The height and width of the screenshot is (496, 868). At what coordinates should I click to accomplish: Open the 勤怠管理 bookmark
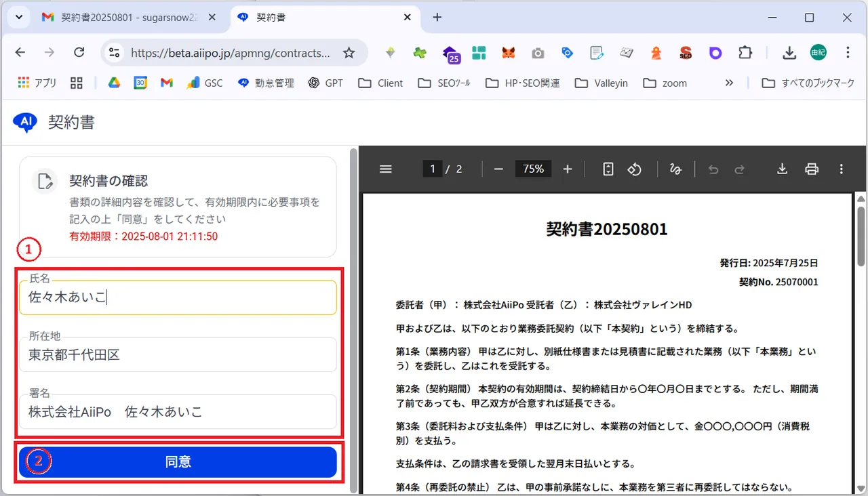[x=266, y=83]
